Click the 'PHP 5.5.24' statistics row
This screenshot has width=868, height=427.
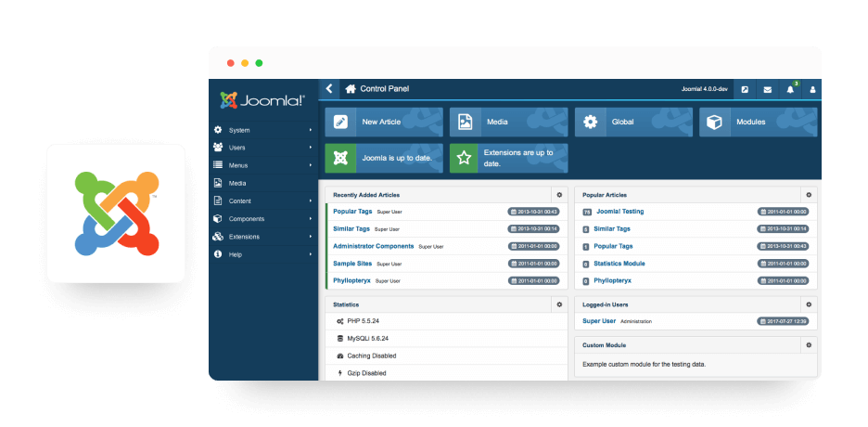[x=447, y=320]
